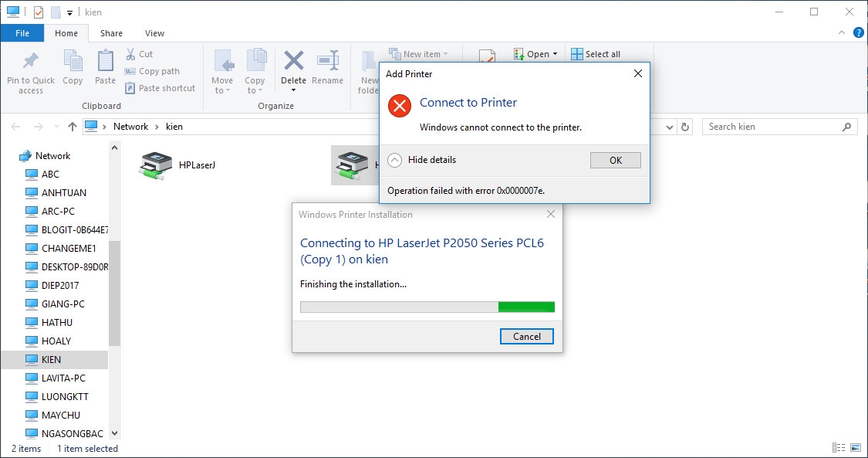Click the Paste clipboard icon
Screen dimensions: 868x458
(x=105, y=59)
